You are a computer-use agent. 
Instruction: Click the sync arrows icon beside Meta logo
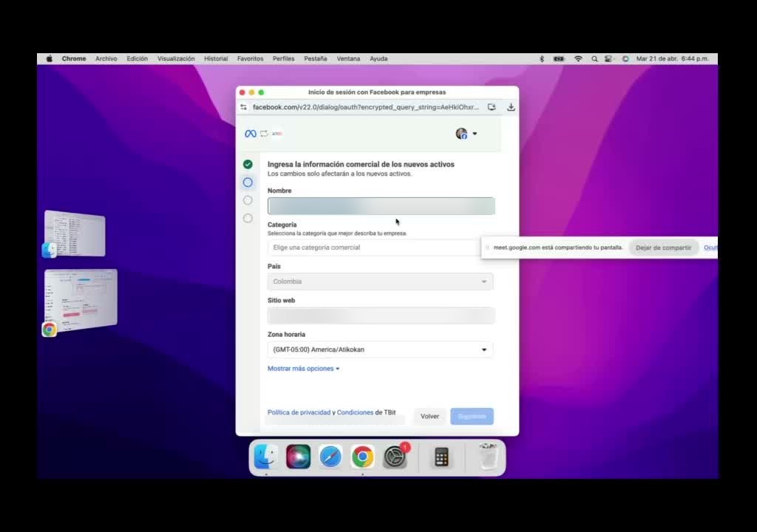point(264,134)
